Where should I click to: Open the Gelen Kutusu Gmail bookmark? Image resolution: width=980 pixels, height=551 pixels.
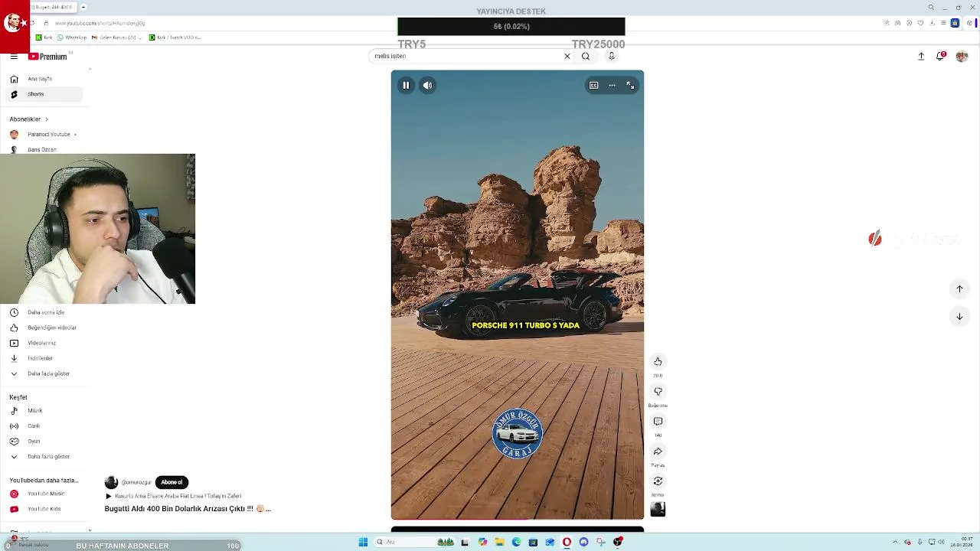click(x=117, y=37)
